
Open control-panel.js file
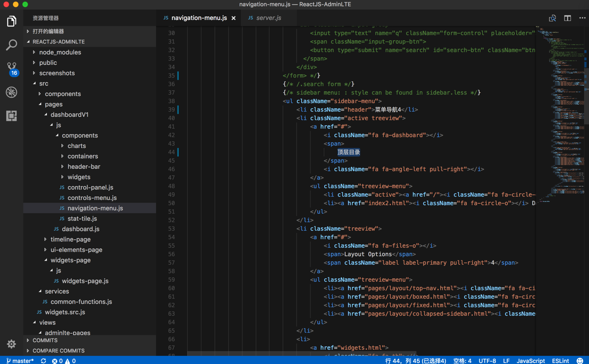[x=90, y=187]
